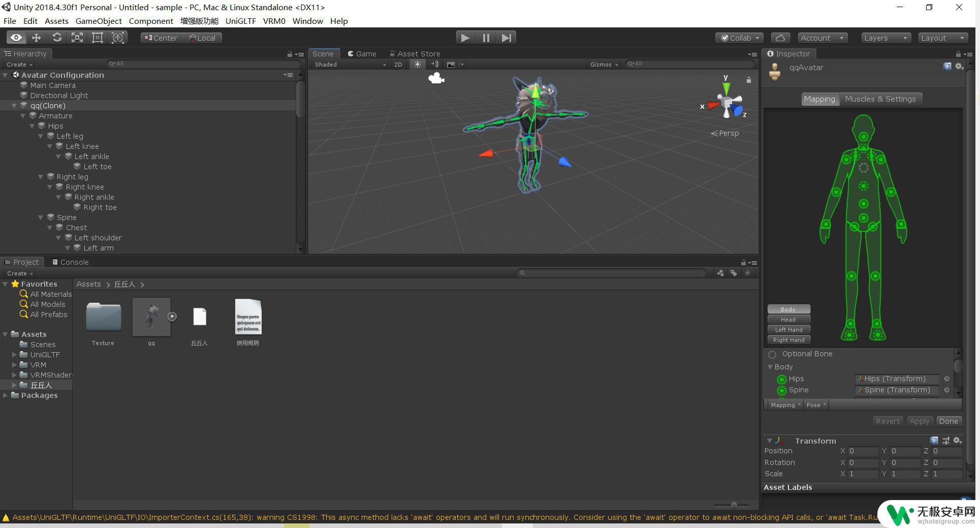Click Search by Label icon in Project
The image size is (980, 528).
[734, 273]
